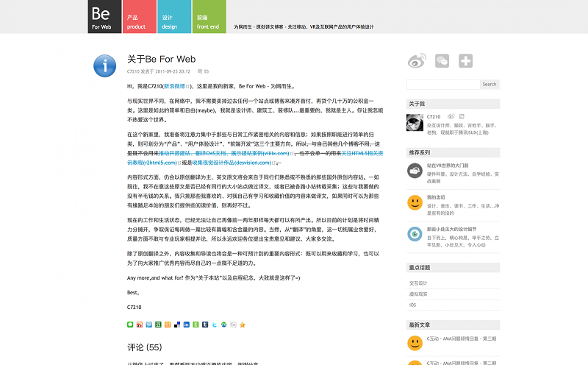Screen dimensions: 588x365
Task: Follow the r2html5.com link
Action: [152, 163]
